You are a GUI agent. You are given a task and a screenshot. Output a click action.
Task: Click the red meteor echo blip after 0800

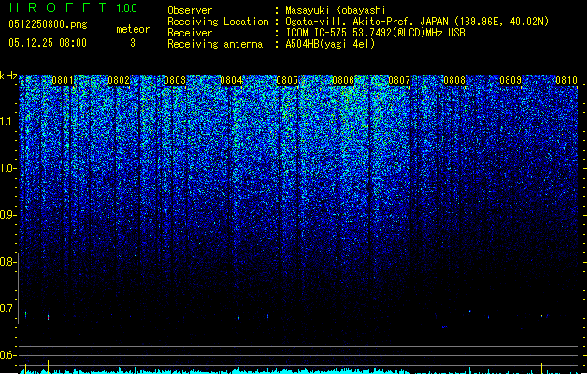click(x=48, y=317)
